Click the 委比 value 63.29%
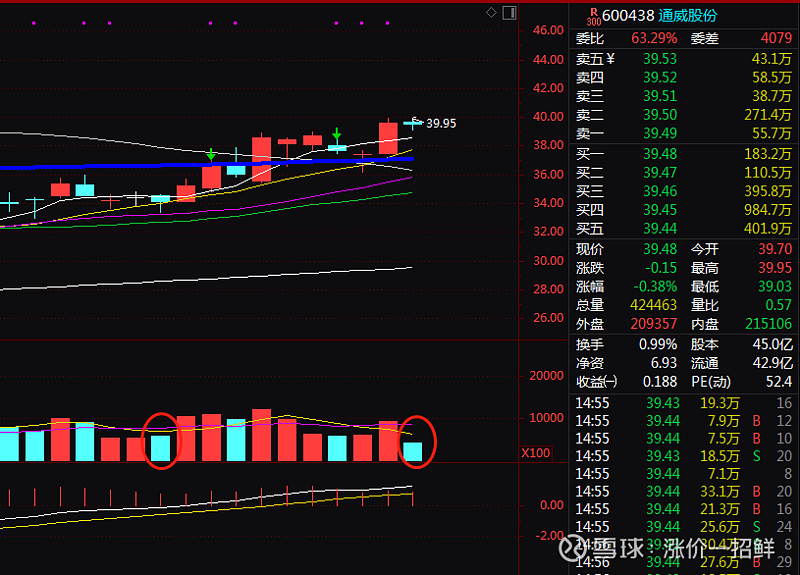This screenshot has width=800, height=575. point(654,38)
